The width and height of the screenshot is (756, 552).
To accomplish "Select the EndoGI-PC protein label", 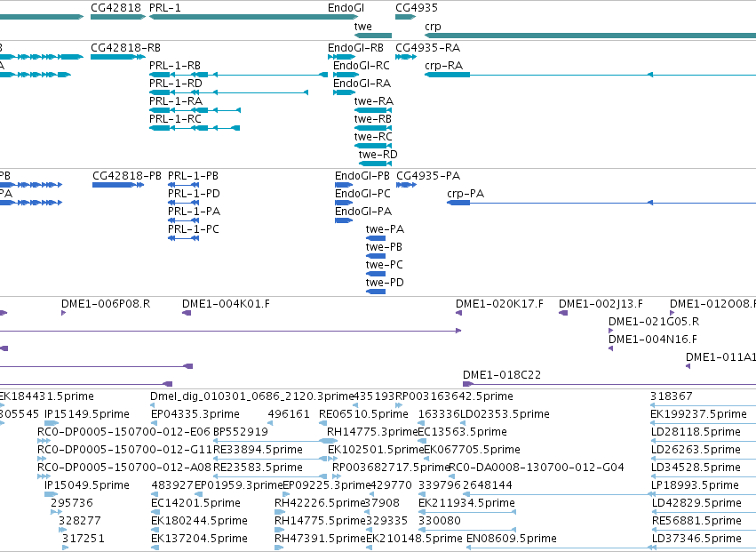I will [x=363, y=194].
